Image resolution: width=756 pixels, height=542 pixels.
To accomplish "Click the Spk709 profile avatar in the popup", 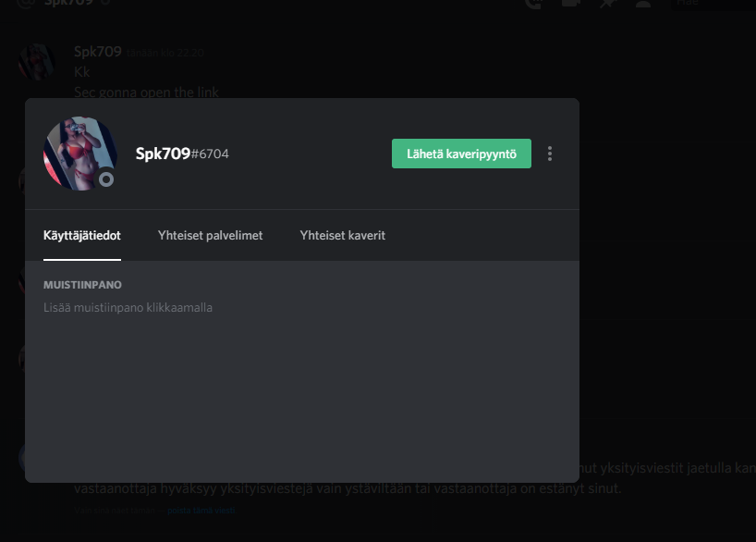I will point(80,154).
